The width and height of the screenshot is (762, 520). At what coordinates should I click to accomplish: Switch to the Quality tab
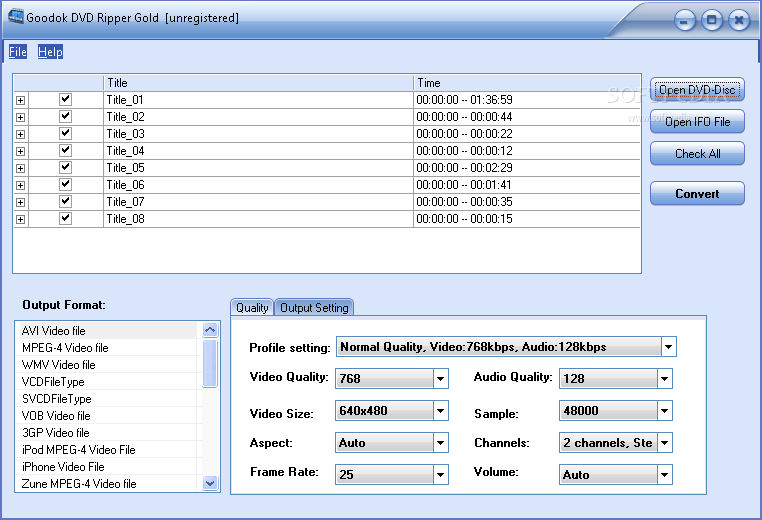tap(252, 308)
